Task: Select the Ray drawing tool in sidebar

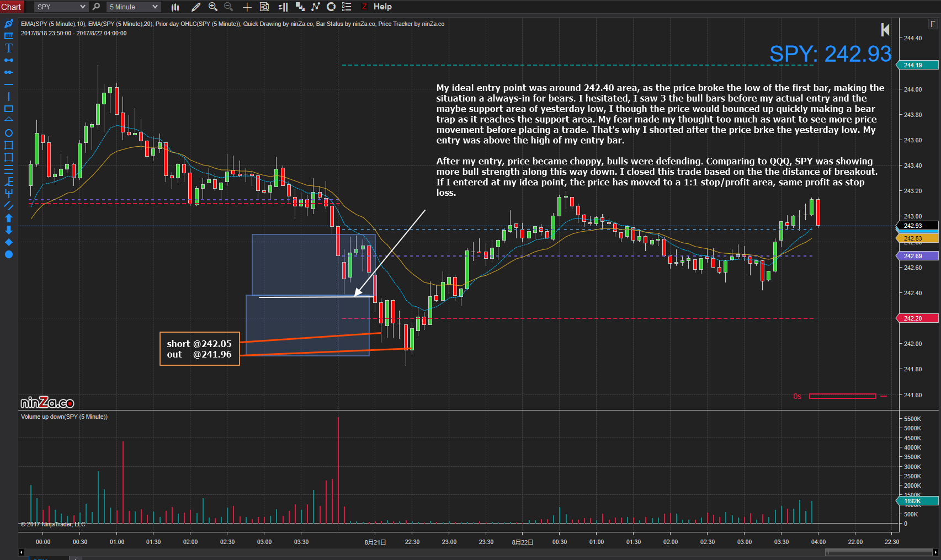Action: [x=8, y=72]
